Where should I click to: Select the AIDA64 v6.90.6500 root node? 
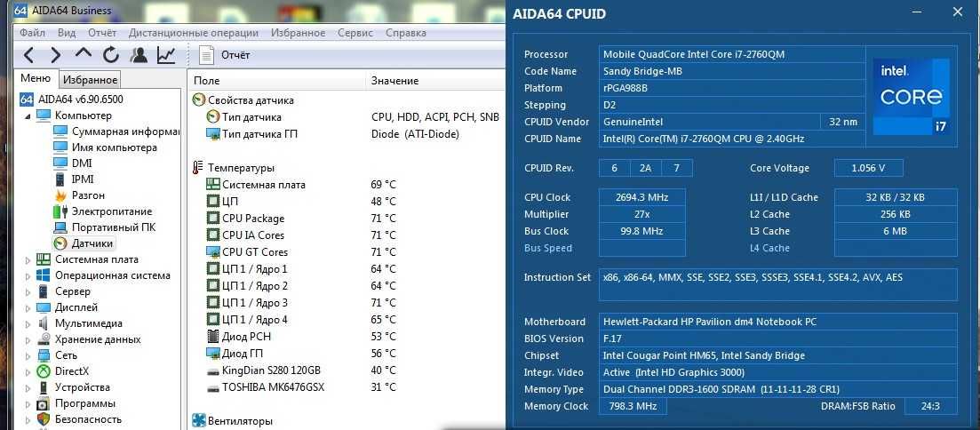(80, 99)
